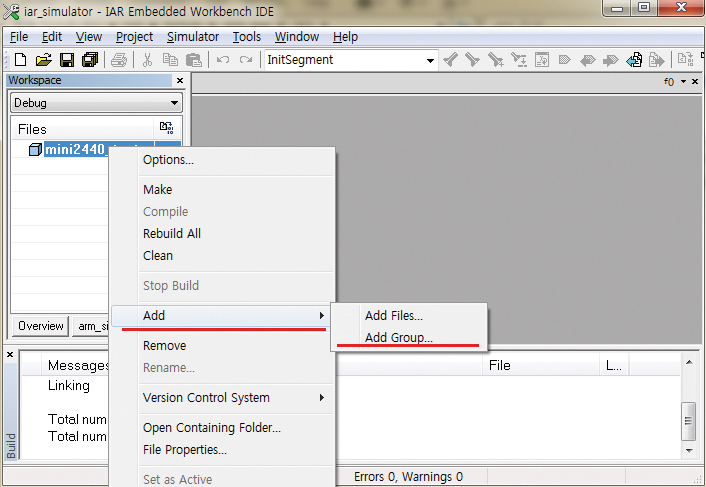Click the Errors 0, Warnings 0 status text
This screenshot has width=706, height=487.
click(x=408, y=477)
